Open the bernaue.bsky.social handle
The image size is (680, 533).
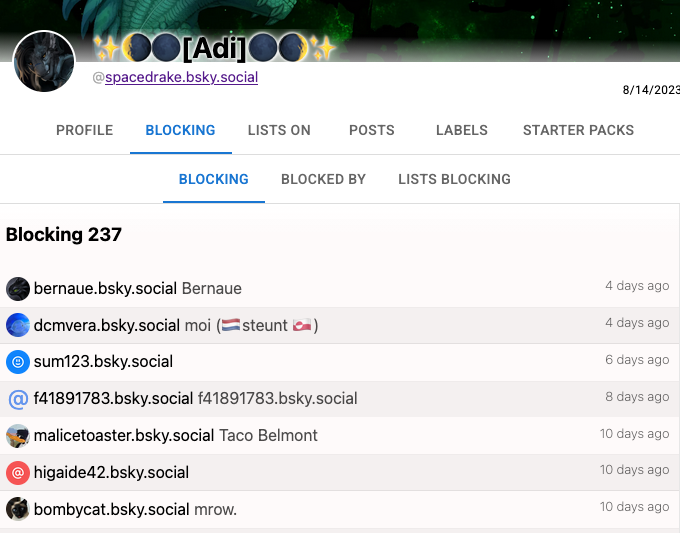pyautogui.click(x=105, y=288)
